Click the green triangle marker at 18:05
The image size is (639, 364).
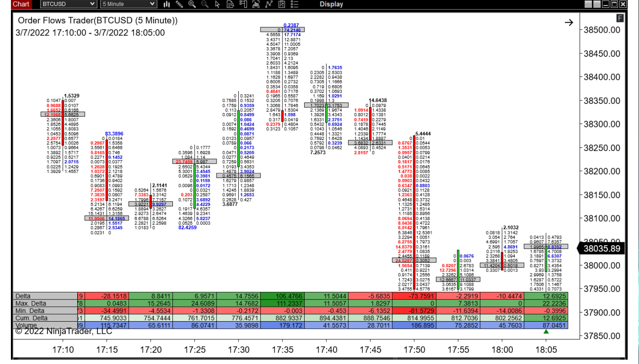pos(546,332)
